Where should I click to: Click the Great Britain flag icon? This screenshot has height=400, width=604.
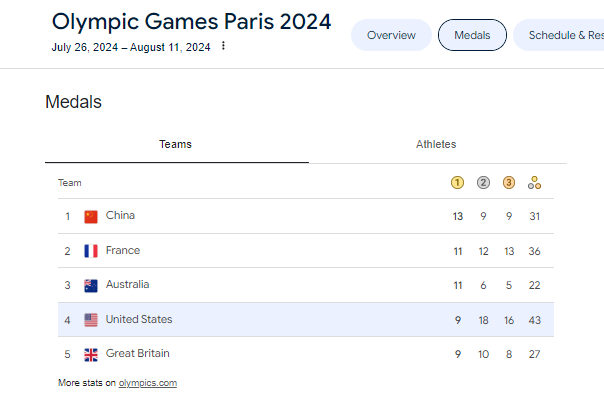coord(91,354)
